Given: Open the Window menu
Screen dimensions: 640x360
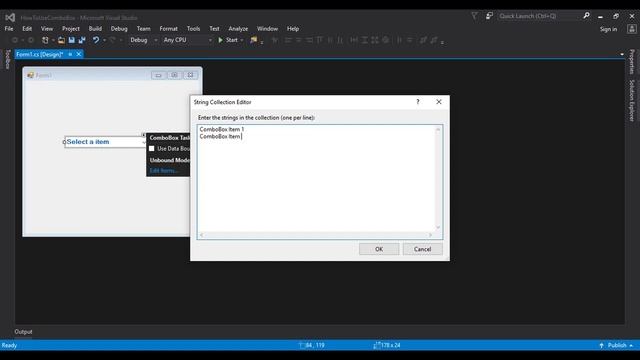Looking at the screenshot, I should point(267,29).
